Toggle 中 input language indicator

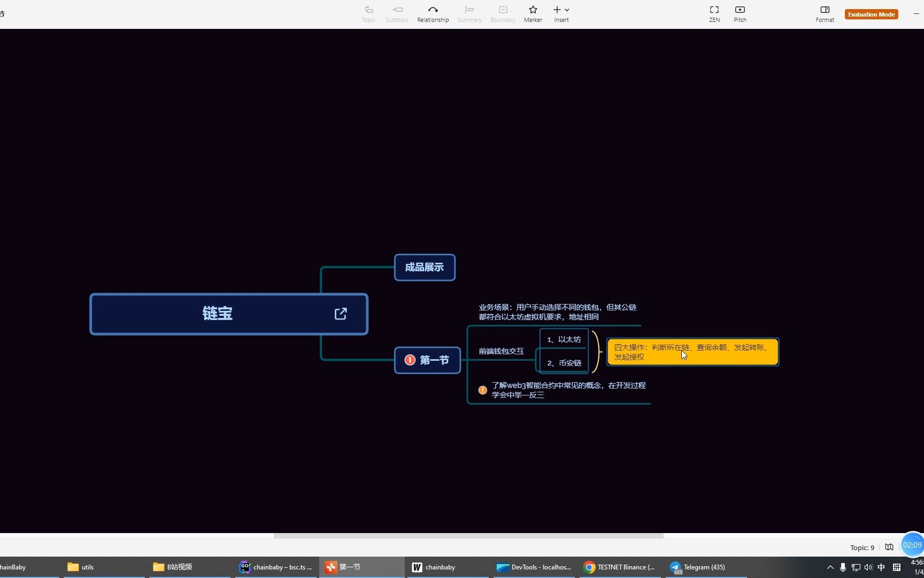[881, 567]
